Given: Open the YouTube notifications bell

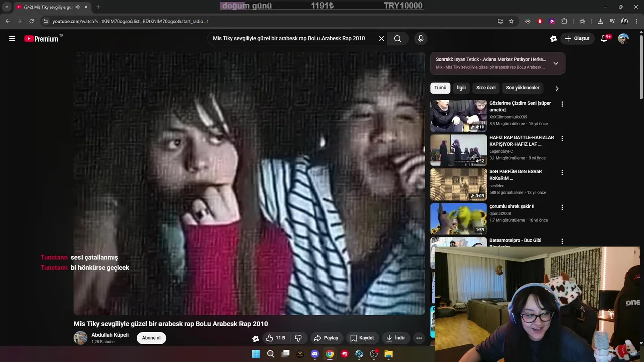Looking at the screenshot, I should 605,39.
